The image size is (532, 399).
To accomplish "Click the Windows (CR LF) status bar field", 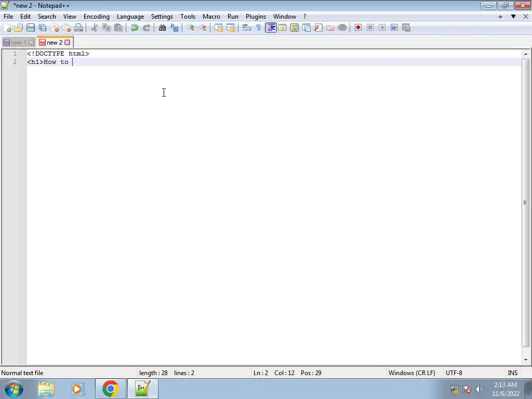I will coord(412,373).
